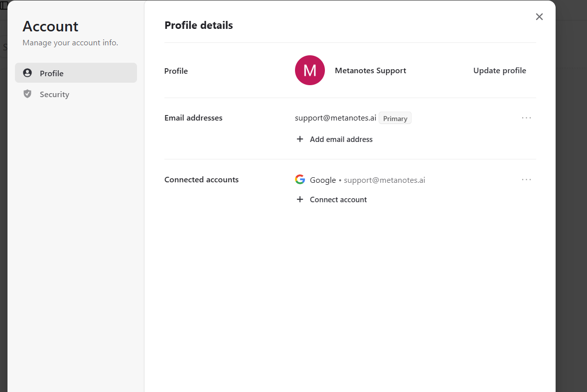
Task: Click the Metanotes Support avatar
Action: point(309,70)
